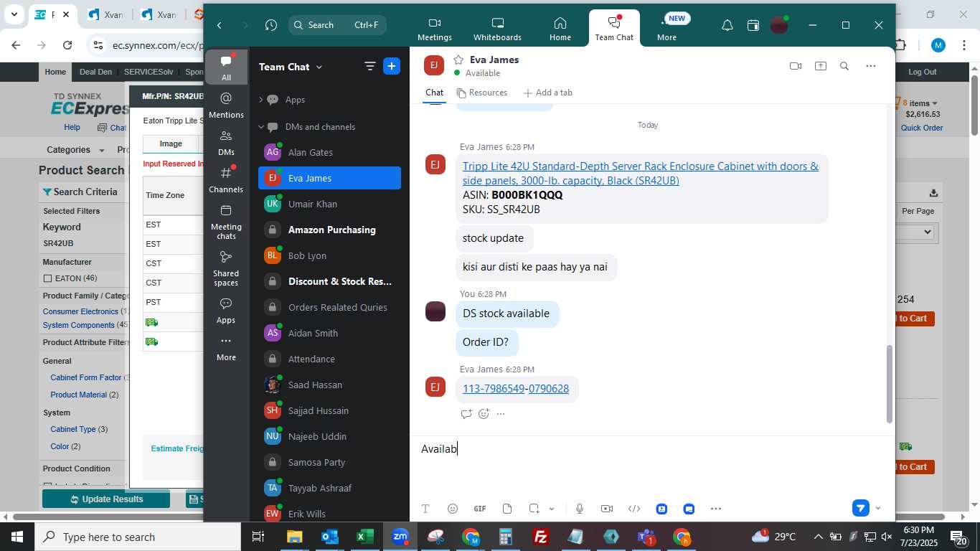Share screen with Eva James

(821, 66)
